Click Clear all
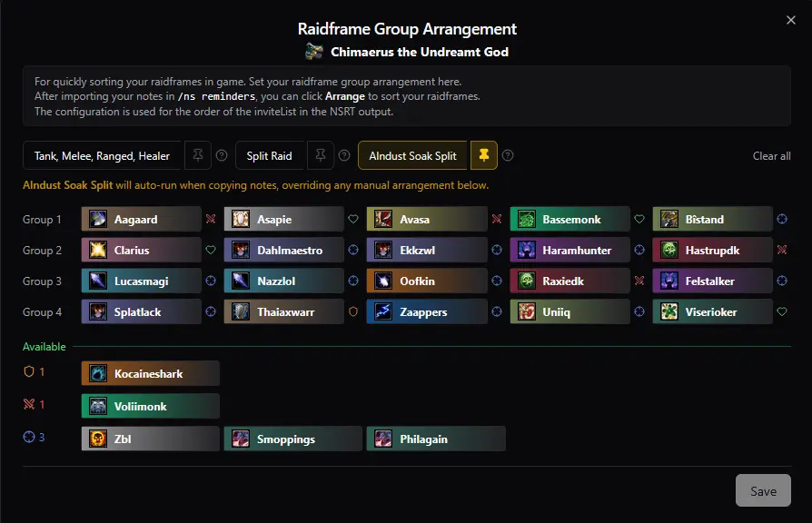Screen dimensions: 812x523 (x=771, y=155)
